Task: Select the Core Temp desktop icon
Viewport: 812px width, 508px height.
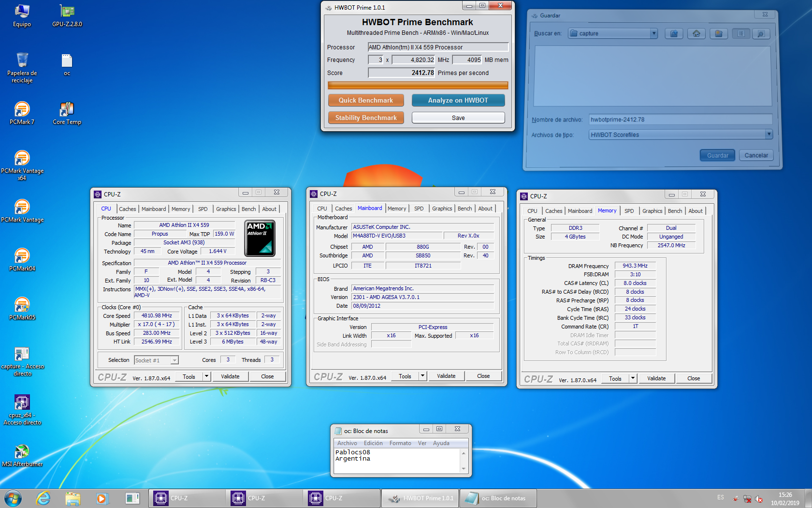Action: (67, 113)
